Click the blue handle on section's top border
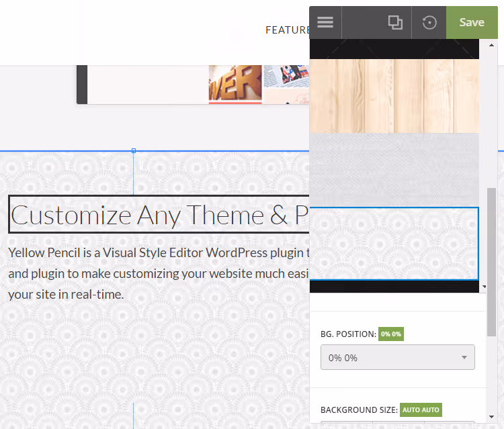The image size is (504, 429). (x=134, y=150)
